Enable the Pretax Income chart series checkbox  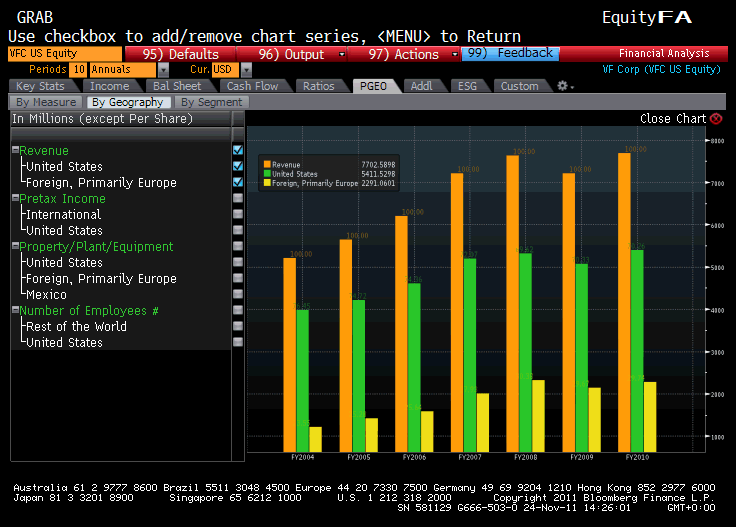point(238,198)
